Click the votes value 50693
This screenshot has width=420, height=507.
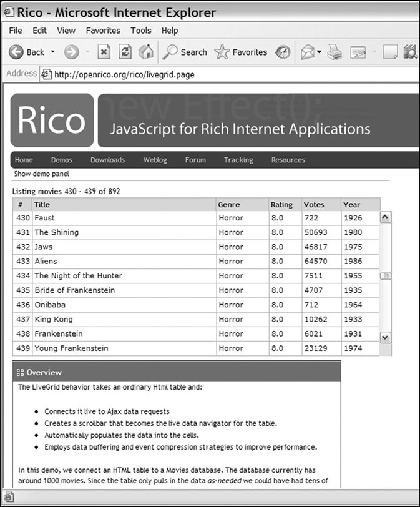click(x=316, y=232)
